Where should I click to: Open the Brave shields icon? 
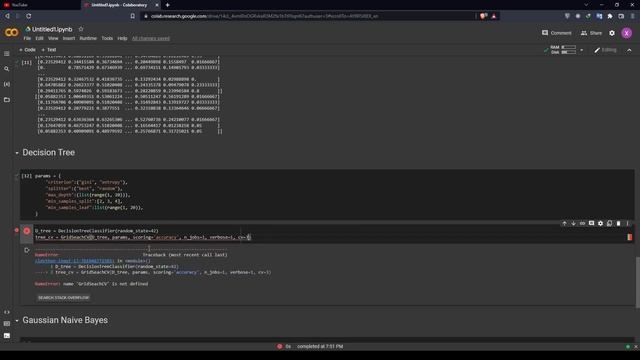483,16
